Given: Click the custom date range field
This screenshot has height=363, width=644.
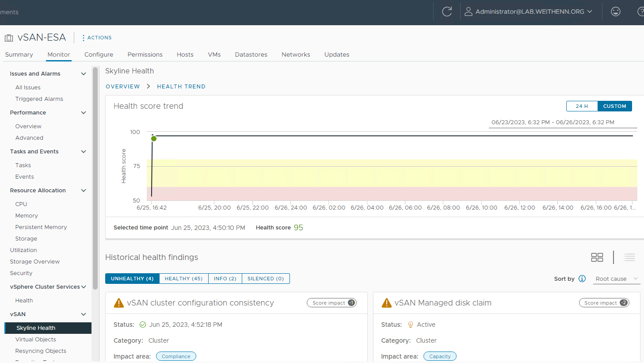Looking at the screenshot, I should click(x=563, y=122).
